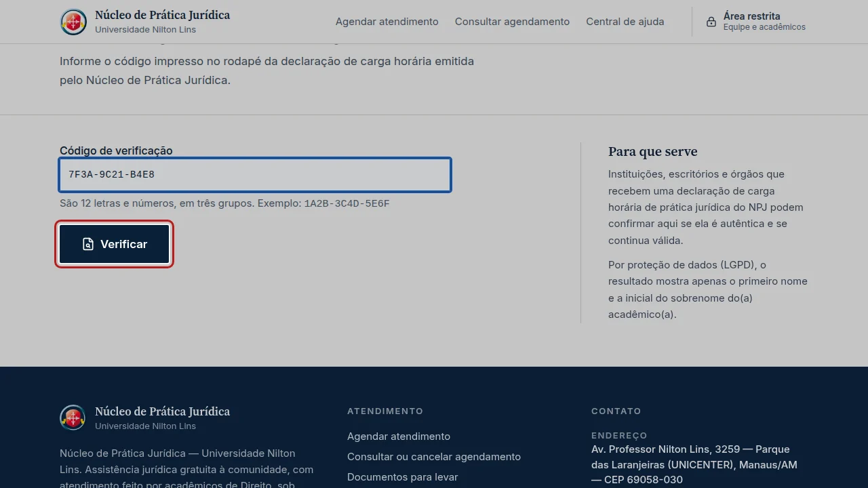Viewport: 868px width, 488px height.
Task: Click the Núcleo de Prática Jurídica header title
Action: point(163,15)
